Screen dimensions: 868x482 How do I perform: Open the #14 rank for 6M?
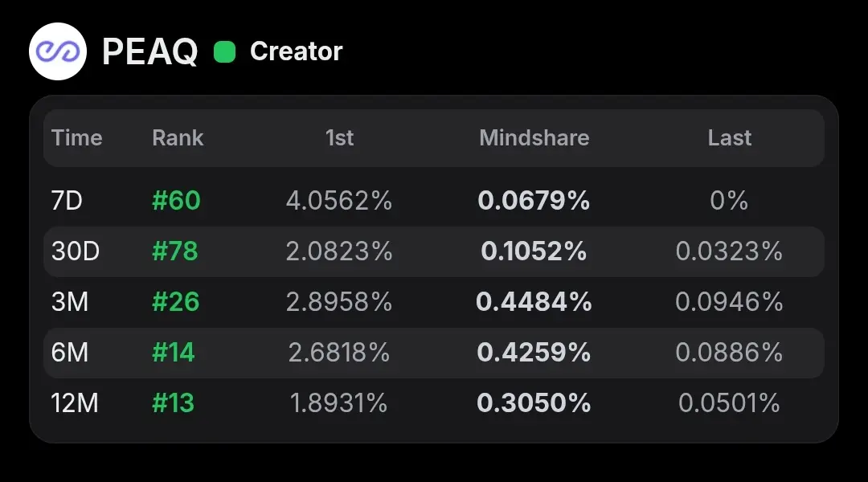click(174, 353)
